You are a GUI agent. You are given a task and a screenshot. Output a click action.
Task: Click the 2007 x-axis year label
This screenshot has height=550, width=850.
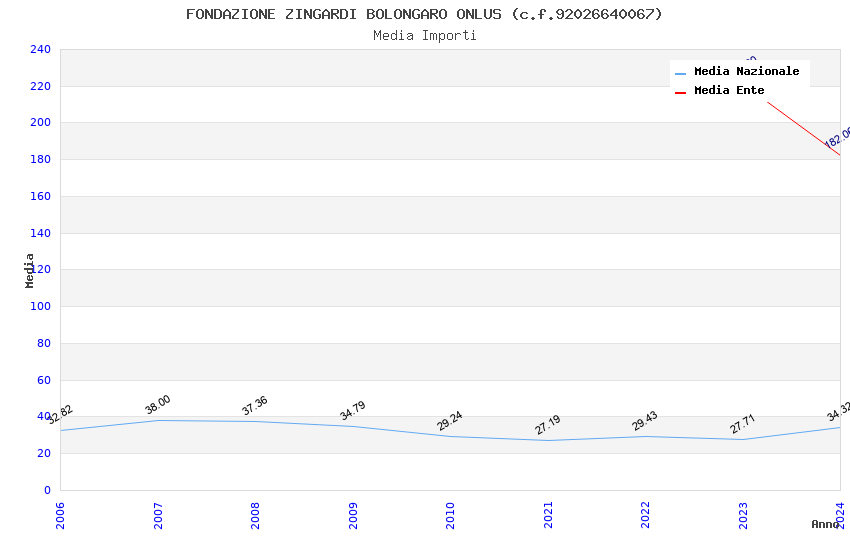(158, 515)
